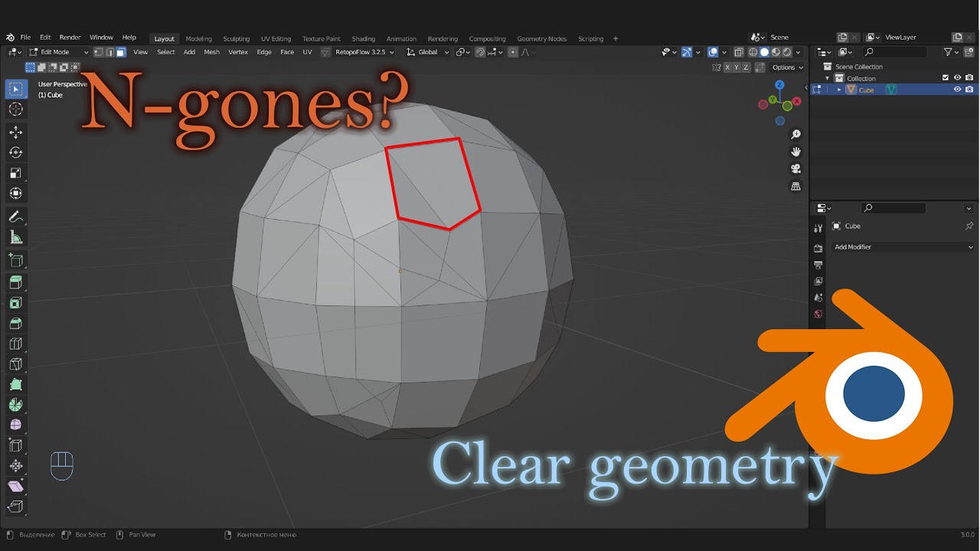Select the Shear tool
The width and height of the screenshot is (980, 551).
pos(15,486)
